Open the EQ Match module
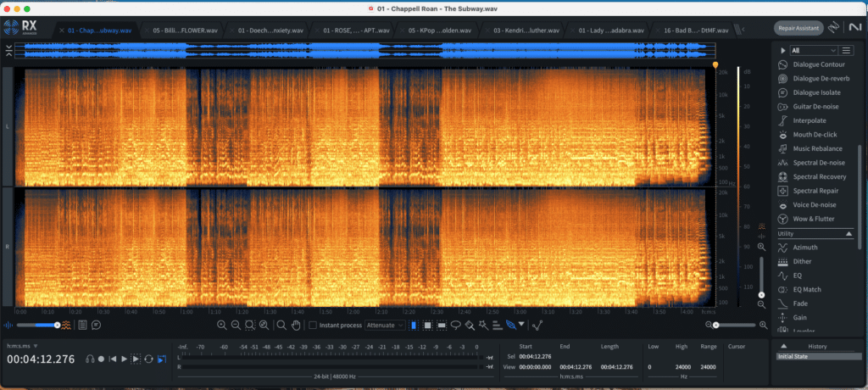 pyautogui.click(x=799, y=289)
